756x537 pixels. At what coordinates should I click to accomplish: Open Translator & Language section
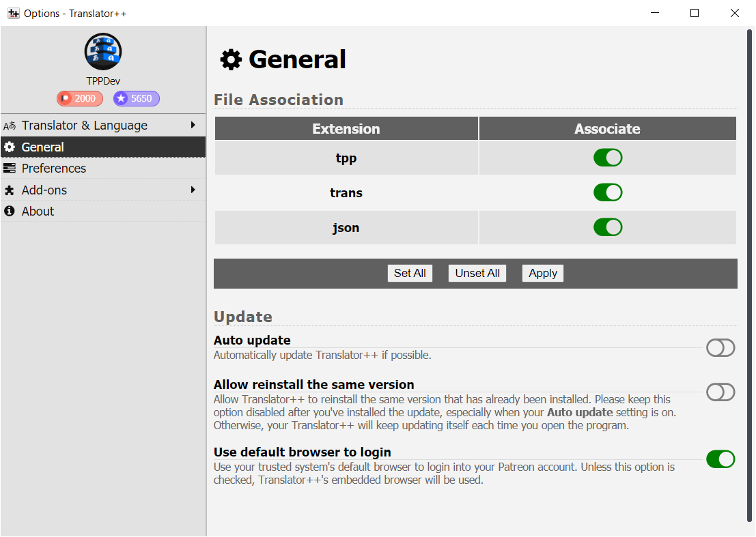pyautogui.click(x=103, y=126)
